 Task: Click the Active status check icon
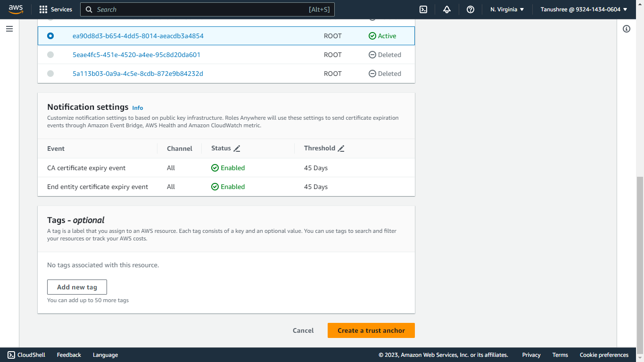[x=372, y=36]
